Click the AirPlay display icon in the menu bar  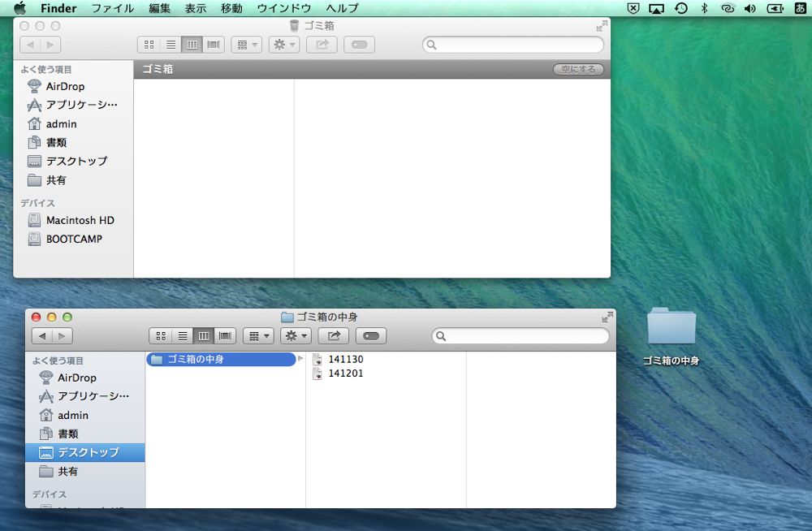click(656, 8)
